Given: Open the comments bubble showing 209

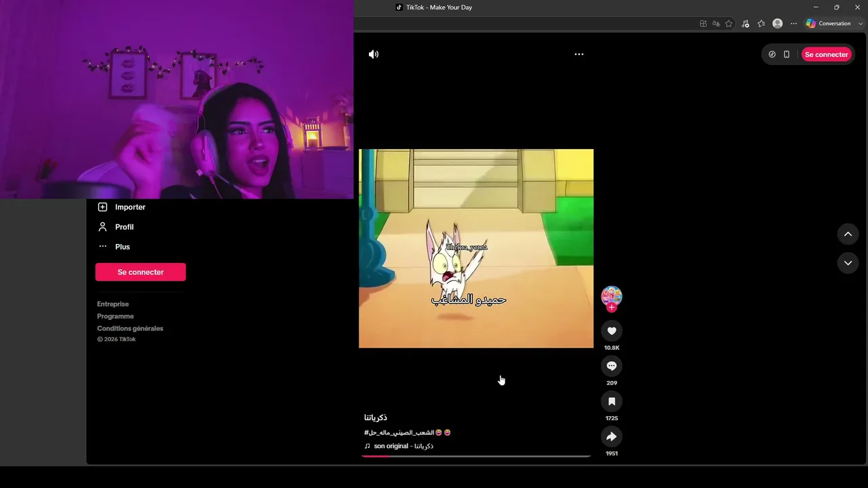Looking at the screenshot, I should (x=612, y=366).
